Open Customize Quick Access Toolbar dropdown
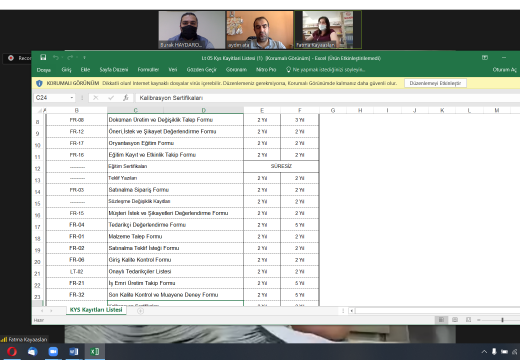Image resolution: width=520 pixels, height=360 pixels. 84,58
